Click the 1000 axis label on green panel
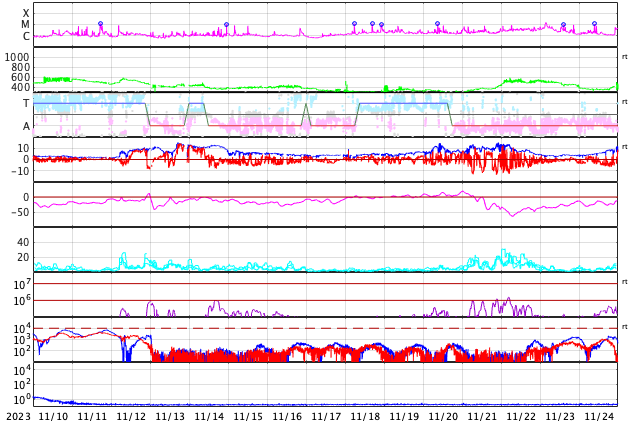 (17, 57)
